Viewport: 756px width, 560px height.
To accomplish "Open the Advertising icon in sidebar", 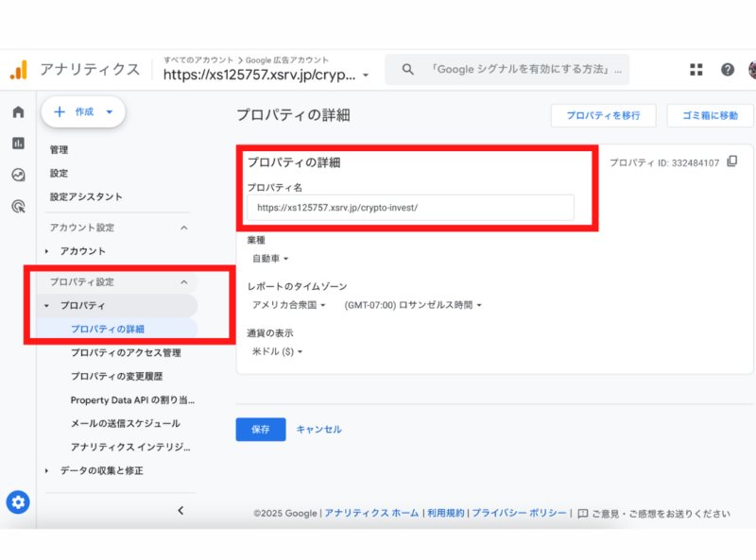I will (x=18, y=206).
